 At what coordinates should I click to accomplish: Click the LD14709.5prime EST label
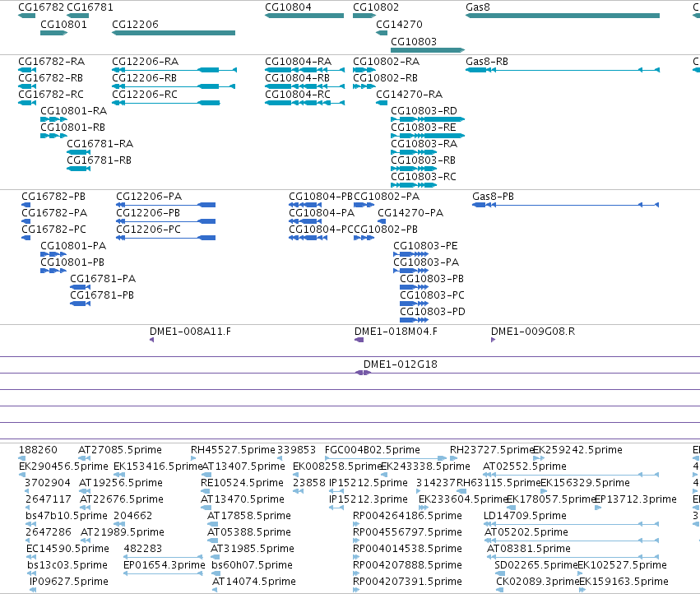click(525, 516)
